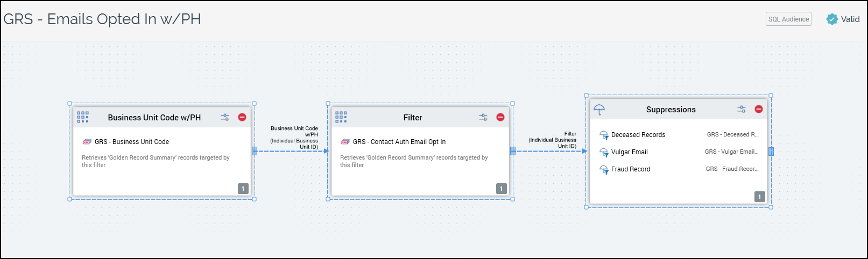Click the SQL Audience tag button

pos(788,19)
